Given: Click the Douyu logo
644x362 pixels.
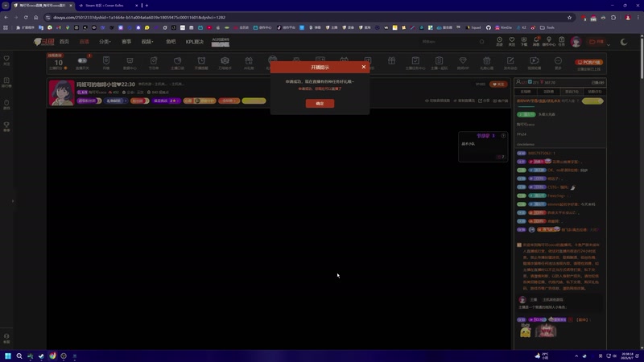Looking at the screenshot, I should (x=44, y=42).
